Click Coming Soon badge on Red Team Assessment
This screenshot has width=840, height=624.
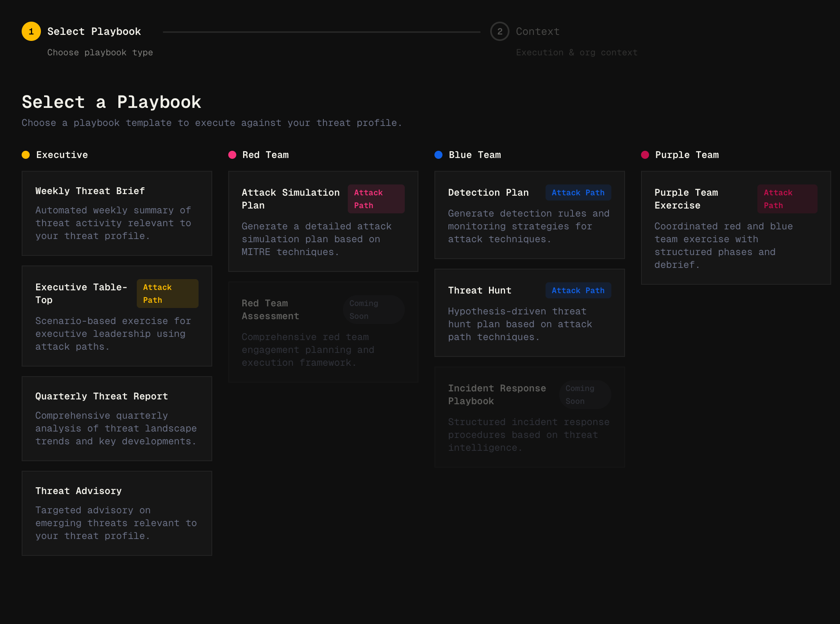tap(374, 310)
